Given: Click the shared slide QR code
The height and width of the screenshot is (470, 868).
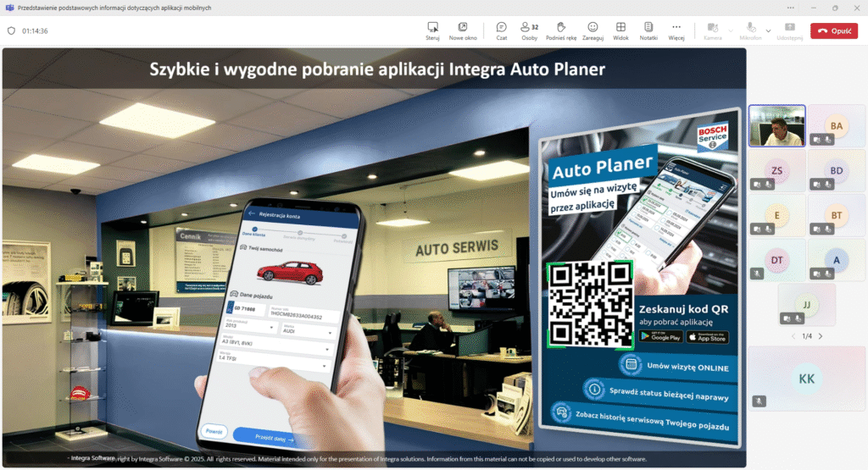Looking at the screenshot, I should click(x=590, y=305).
